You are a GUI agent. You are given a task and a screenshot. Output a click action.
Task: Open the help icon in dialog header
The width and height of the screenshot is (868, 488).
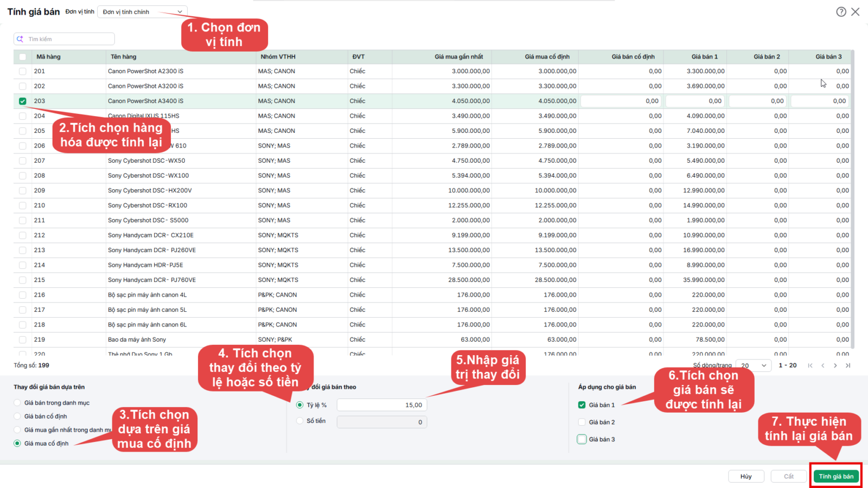pyautogui.click(x=841, y=12)
